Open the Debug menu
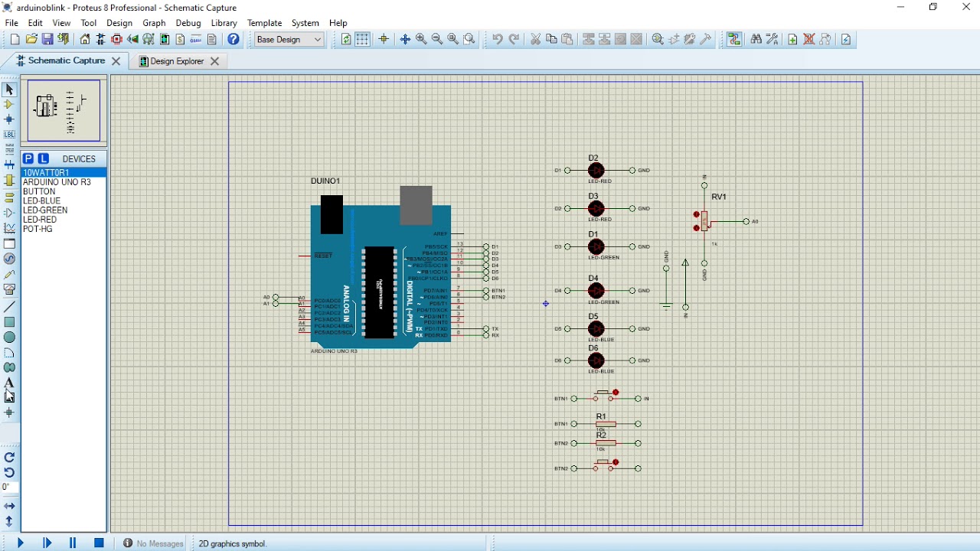Screen dimensions: 980x551 [188, 23]
